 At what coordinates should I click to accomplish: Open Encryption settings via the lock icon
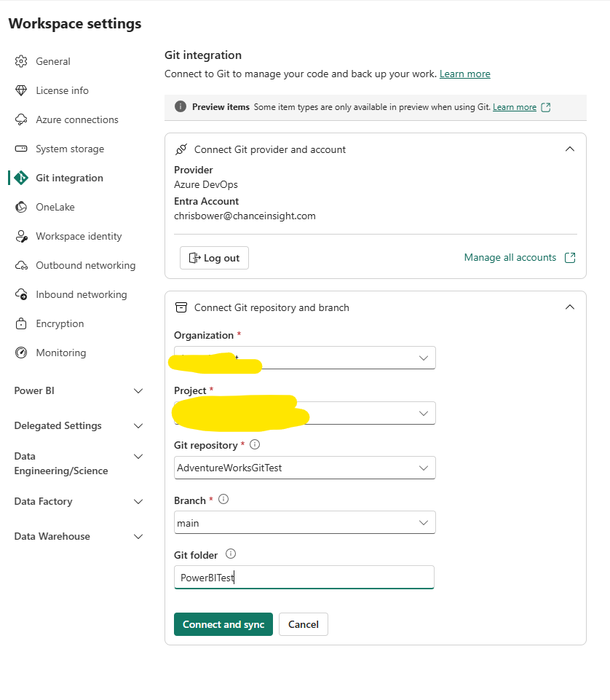[x=22, y=323]
